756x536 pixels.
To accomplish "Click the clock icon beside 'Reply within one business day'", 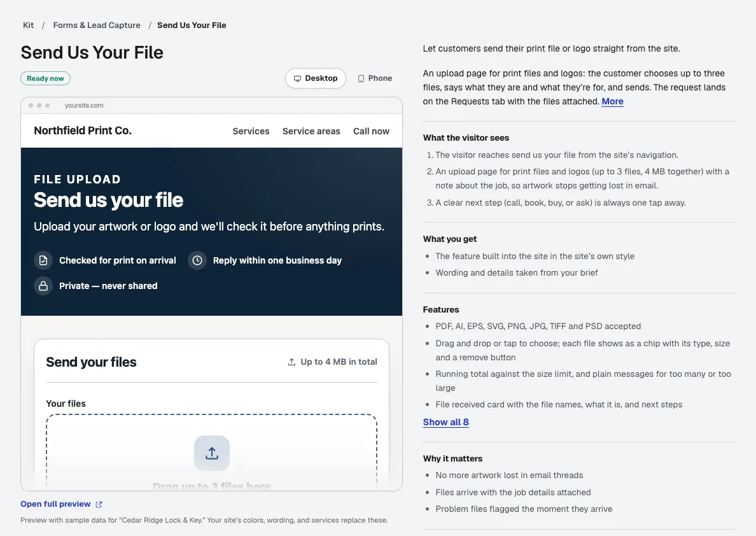I will 197,260.
